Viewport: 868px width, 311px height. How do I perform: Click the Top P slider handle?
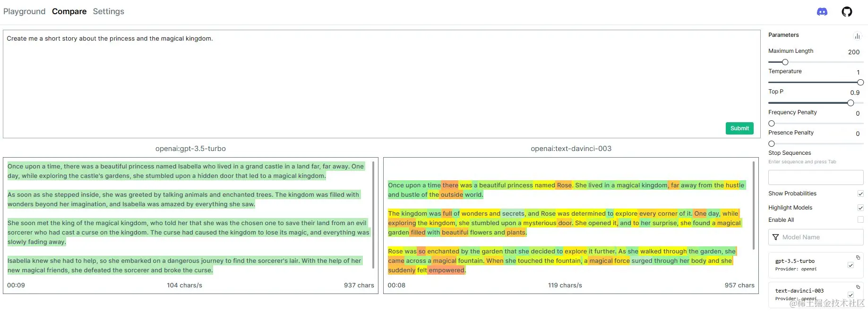pyautogui.click(x=851, y=103)
